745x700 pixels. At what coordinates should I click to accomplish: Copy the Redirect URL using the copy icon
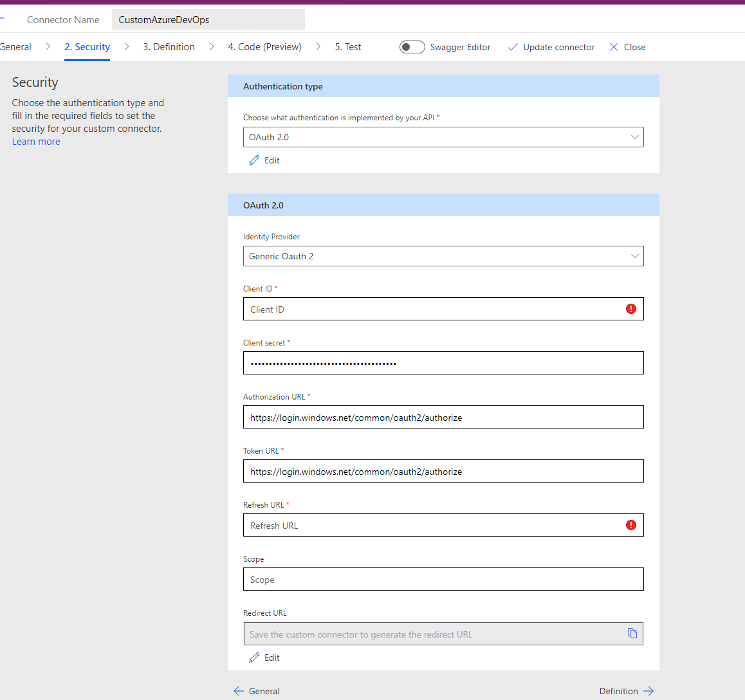coord(632,633)
